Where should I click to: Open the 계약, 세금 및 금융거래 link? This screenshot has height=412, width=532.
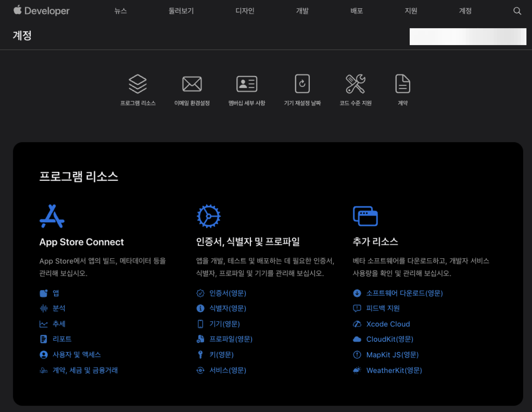point(85,370)
